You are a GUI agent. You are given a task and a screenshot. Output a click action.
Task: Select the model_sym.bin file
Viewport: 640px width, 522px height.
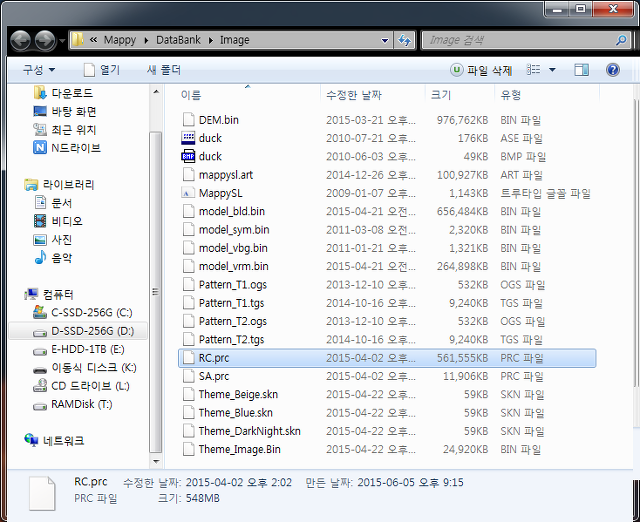[x=387, y=230]
